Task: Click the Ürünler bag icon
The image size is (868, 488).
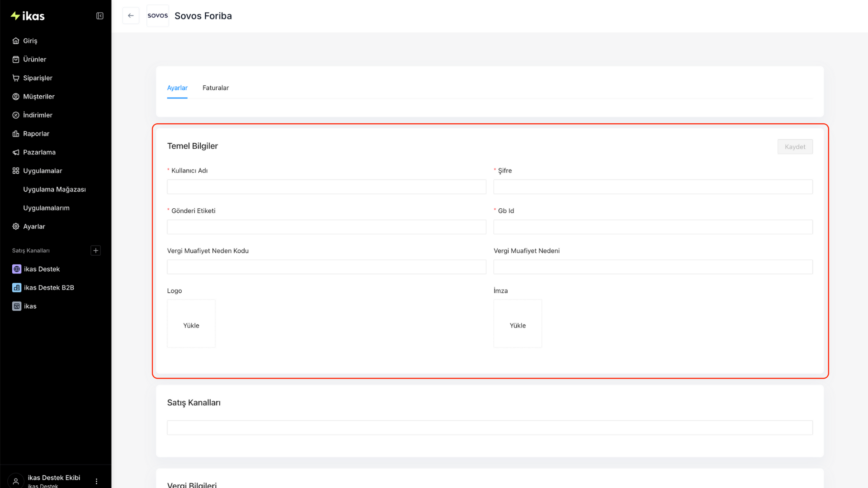Action: 16,59
